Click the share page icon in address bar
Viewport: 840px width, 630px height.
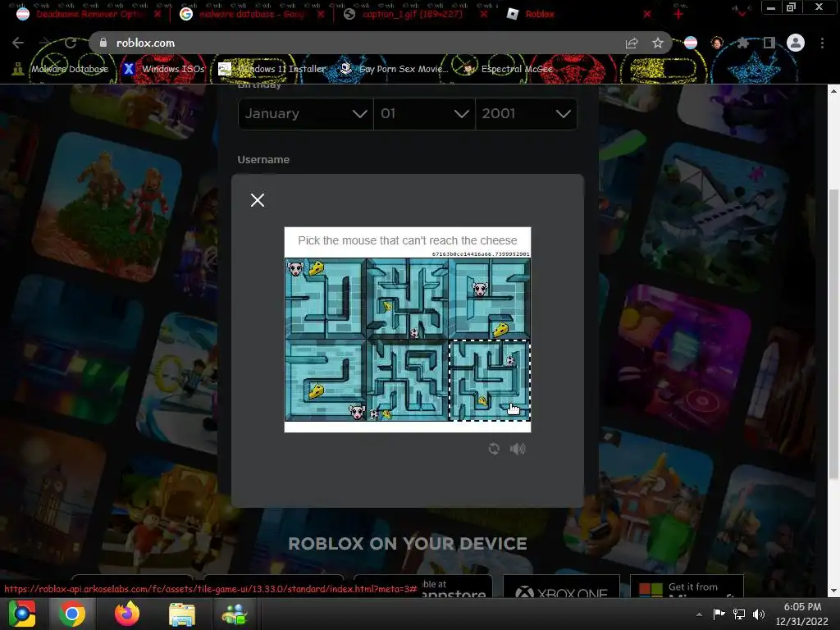click(632, 43)
